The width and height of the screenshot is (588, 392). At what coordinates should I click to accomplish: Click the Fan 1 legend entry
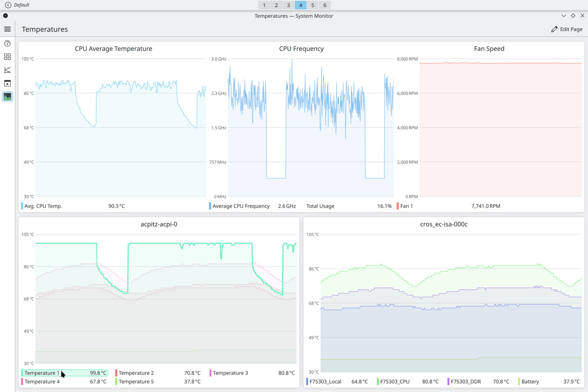[x=449, y=206]
